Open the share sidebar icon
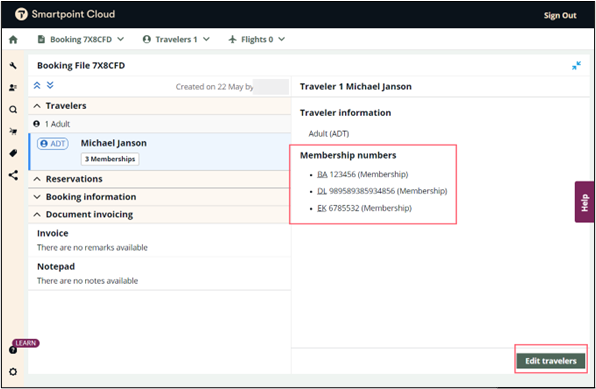 coord(13,175)
